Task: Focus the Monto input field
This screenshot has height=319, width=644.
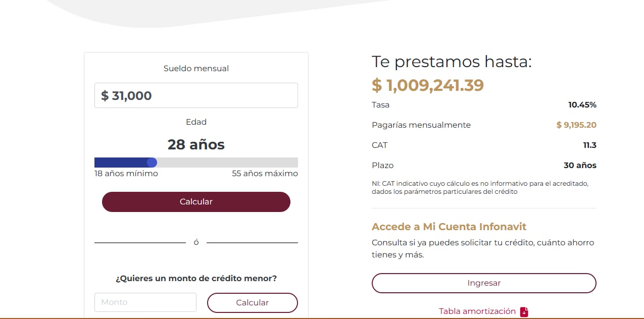Action: tap(145, 302)
